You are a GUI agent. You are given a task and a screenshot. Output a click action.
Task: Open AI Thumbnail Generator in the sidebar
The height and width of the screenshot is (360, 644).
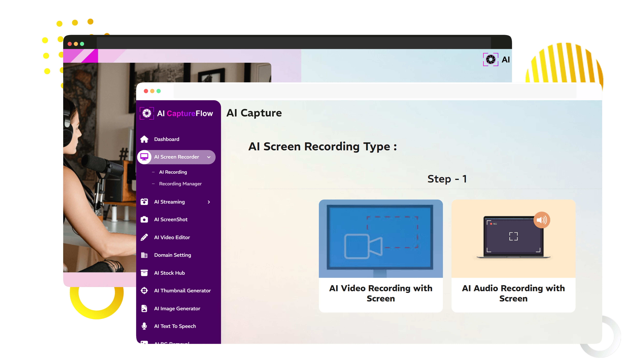pyautogui.click(x=182, y=290)
